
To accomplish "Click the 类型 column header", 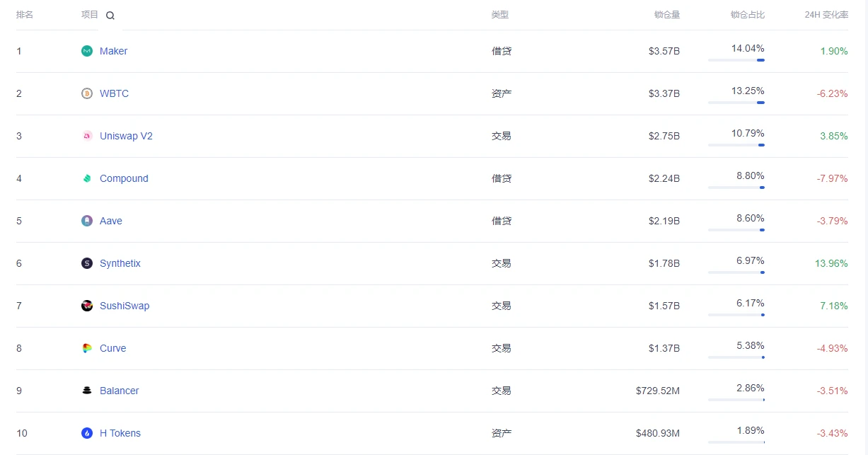I will pyautogui.click(x=500, y=15).
